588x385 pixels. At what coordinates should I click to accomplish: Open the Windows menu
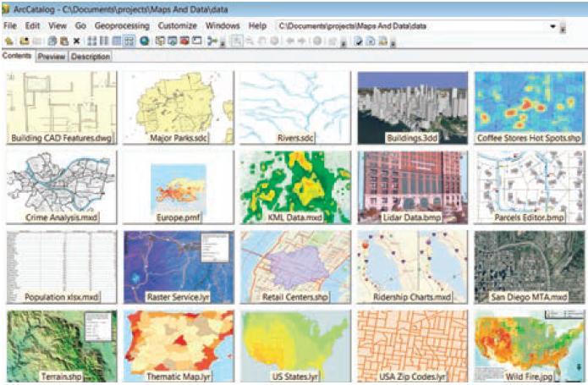coord(223,26)
